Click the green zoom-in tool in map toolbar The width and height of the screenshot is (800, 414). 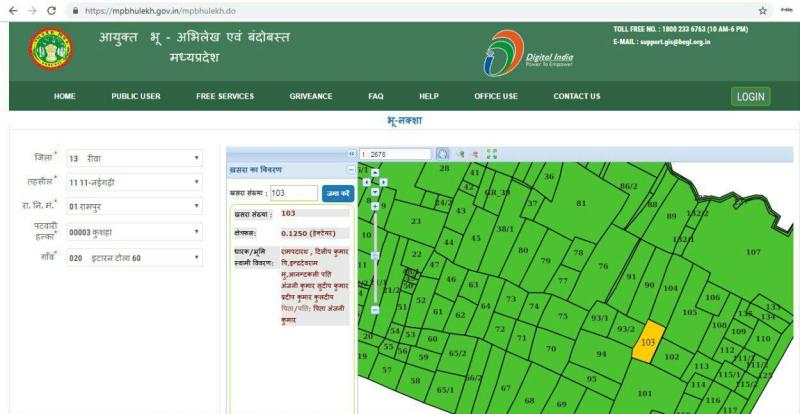(x=461, y=154)
